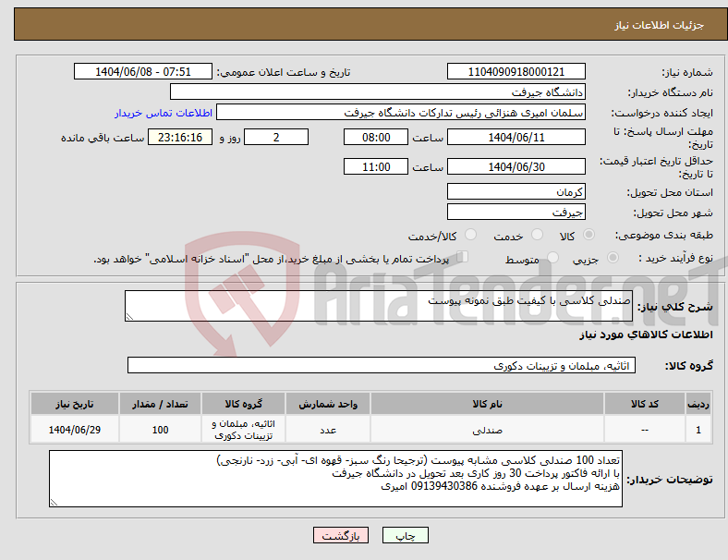Click the عدد unit cell
Image resolution: width=728 pixels, height=560 pixels.
pos(328,430)
